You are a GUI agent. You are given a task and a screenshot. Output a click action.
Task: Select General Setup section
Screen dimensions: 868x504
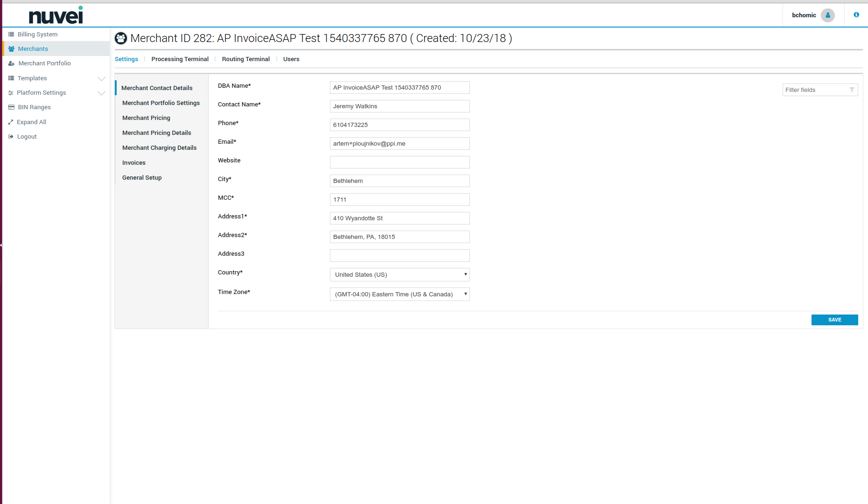coord(142,178)
